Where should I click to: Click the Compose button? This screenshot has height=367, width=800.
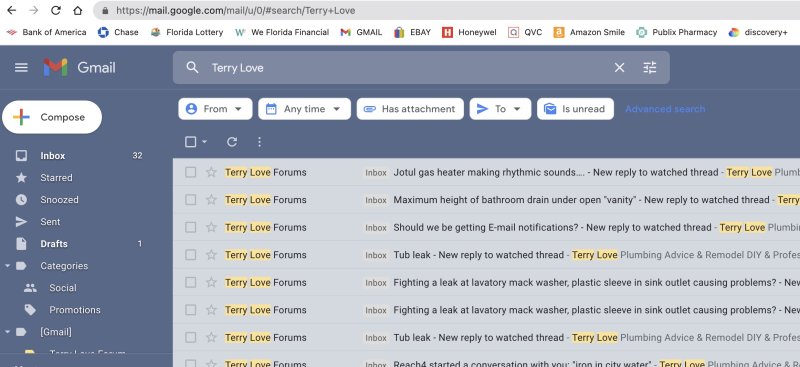coord(52,117)
